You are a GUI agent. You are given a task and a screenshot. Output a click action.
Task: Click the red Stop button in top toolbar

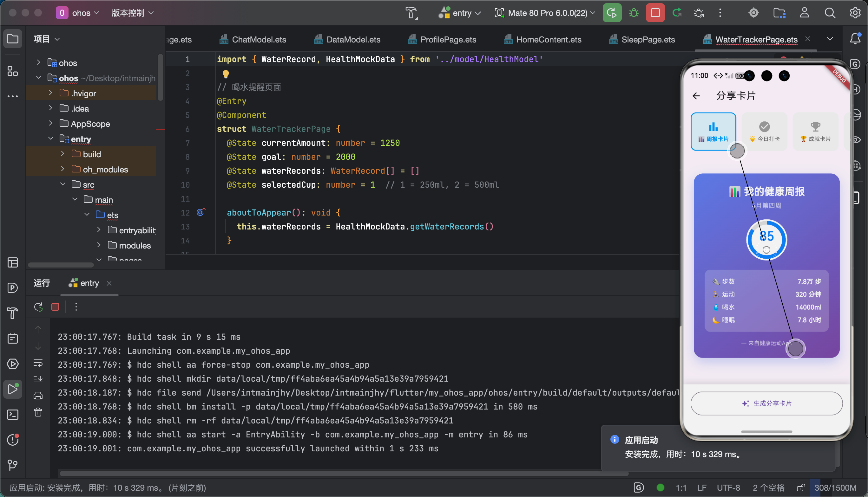[655, 13]
